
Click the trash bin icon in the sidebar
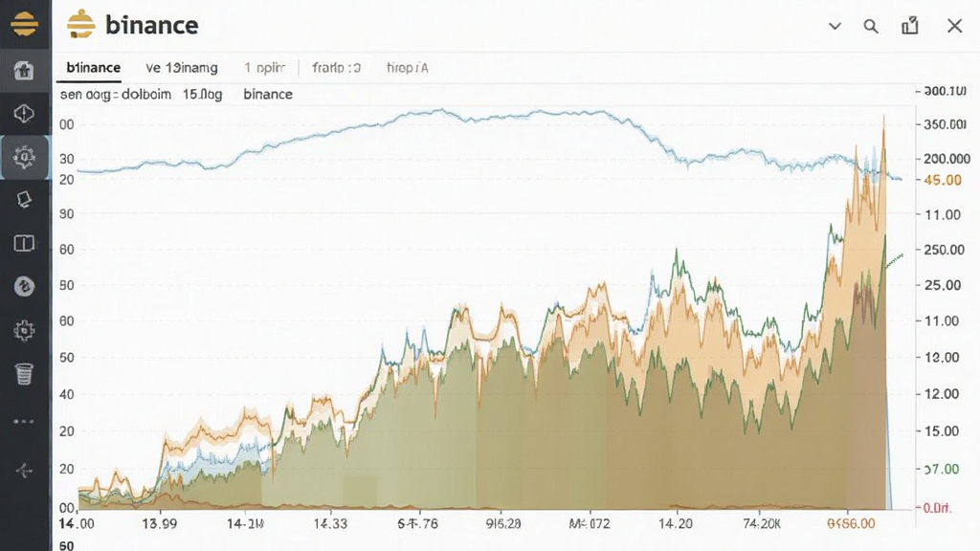(24, 374)
